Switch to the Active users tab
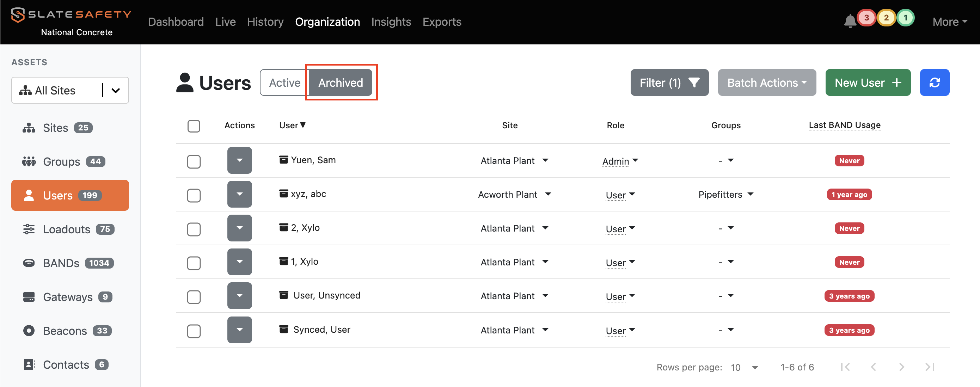This screenshot has width=980, height=387. point(284,82)
